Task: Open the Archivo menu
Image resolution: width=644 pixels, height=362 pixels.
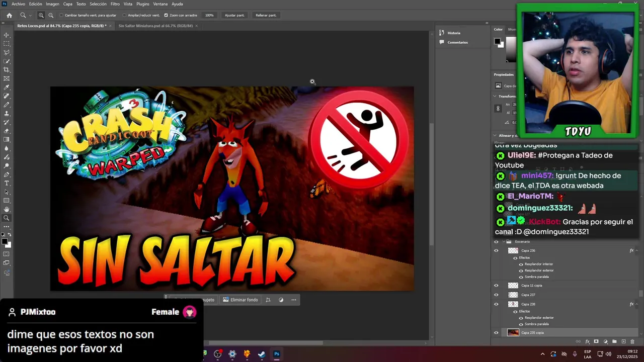Action: (x=18, y=4)
